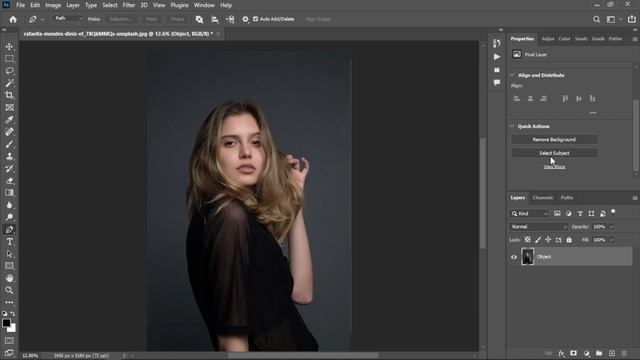Select the Clone Stamp tool
The image size is (640, 360).
9,156
